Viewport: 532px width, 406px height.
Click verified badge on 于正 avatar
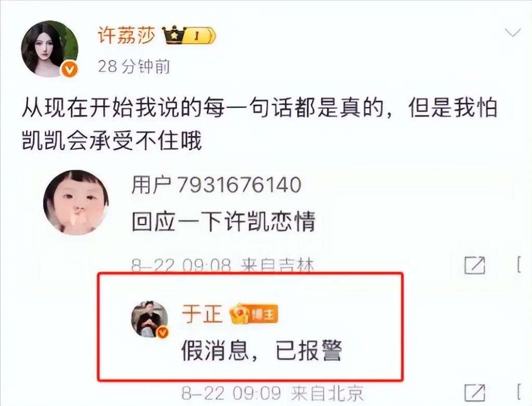[163, 332]
